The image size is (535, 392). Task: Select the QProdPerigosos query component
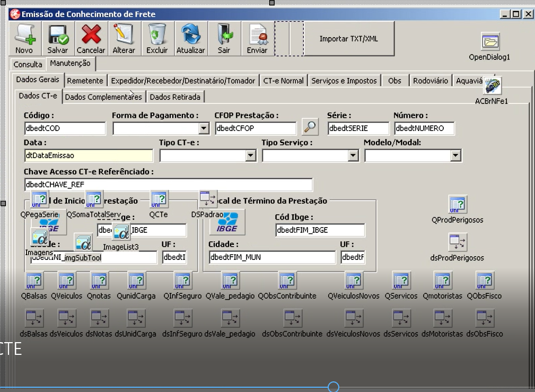click(x=457, y=205)
